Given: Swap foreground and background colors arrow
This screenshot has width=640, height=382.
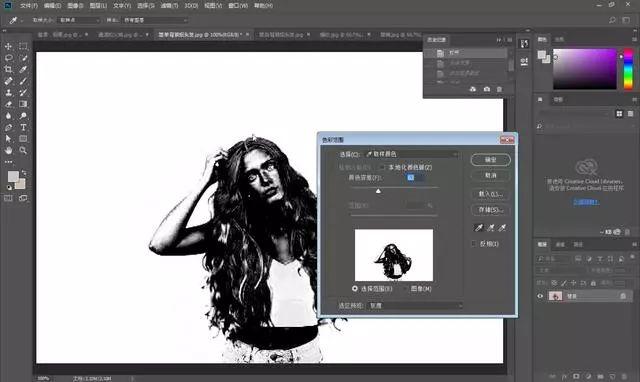Looking at the screenshot, I should tap(24, 173).
